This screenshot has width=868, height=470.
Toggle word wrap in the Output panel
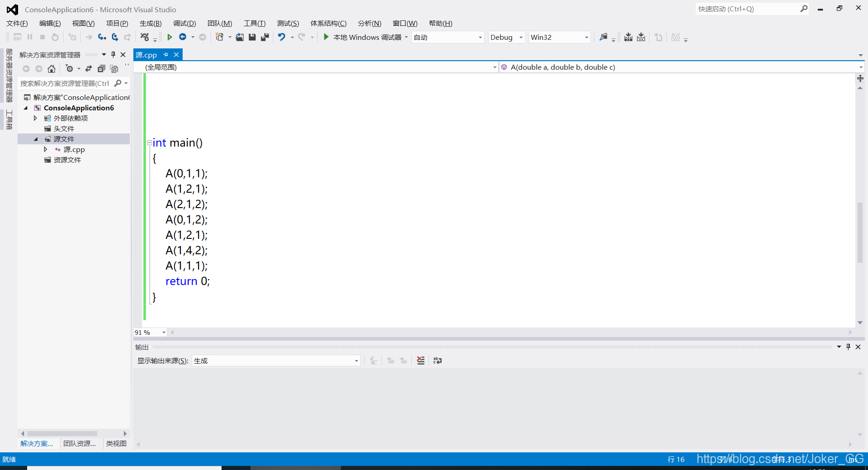[438, 361]
